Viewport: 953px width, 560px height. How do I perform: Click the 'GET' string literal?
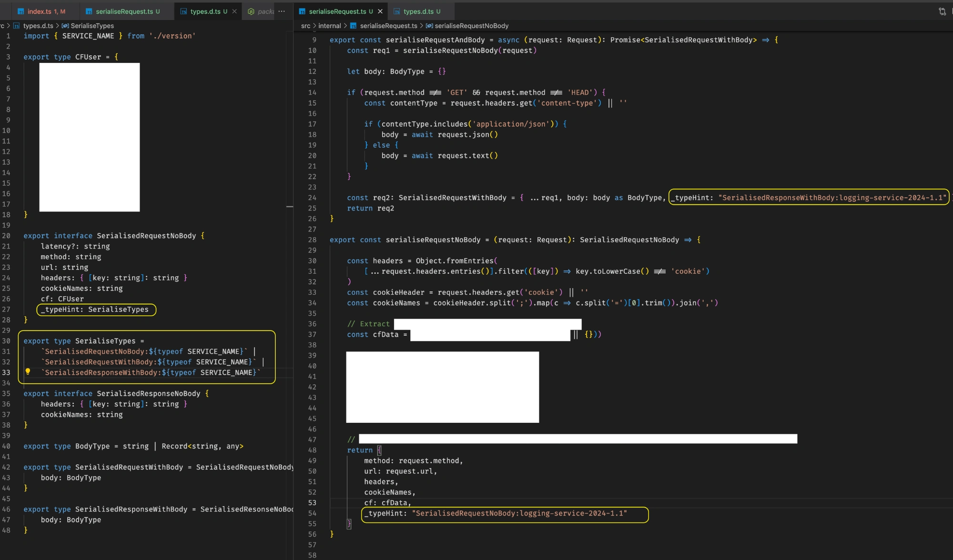[x=457, y=92]
